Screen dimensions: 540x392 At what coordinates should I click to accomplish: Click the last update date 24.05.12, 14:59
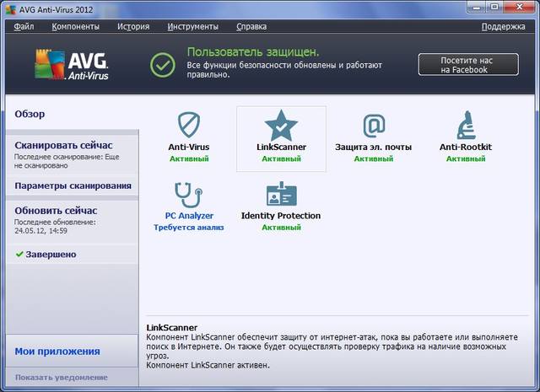click(x=40, y=231)
